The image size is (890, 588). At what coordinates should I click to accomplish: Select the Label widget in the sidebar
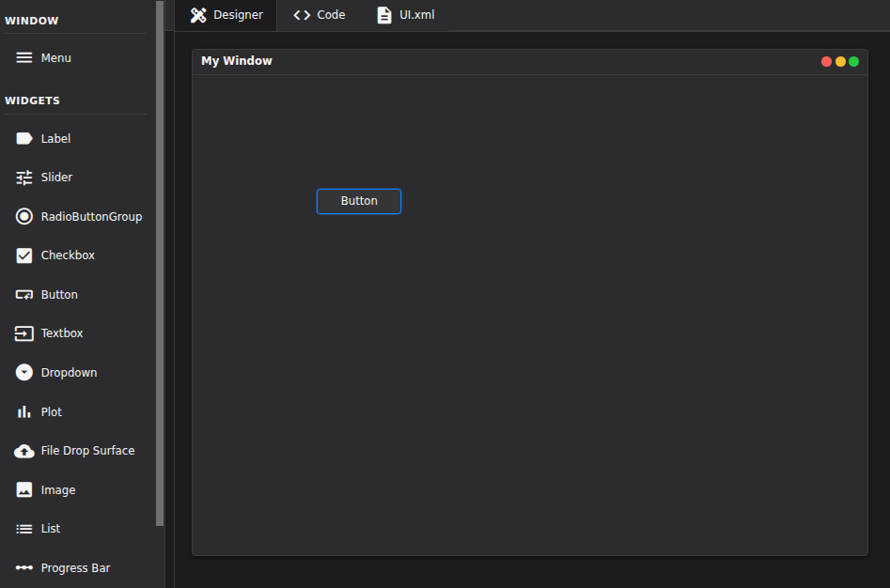pos(54,138)
